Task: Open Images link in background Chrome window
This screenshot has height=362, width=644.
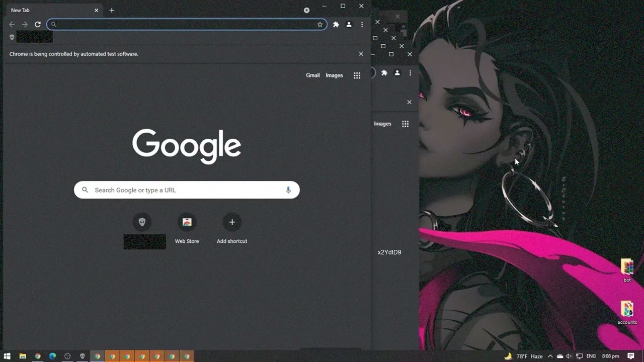Action: pyautogui.click(x=382, y=124)
